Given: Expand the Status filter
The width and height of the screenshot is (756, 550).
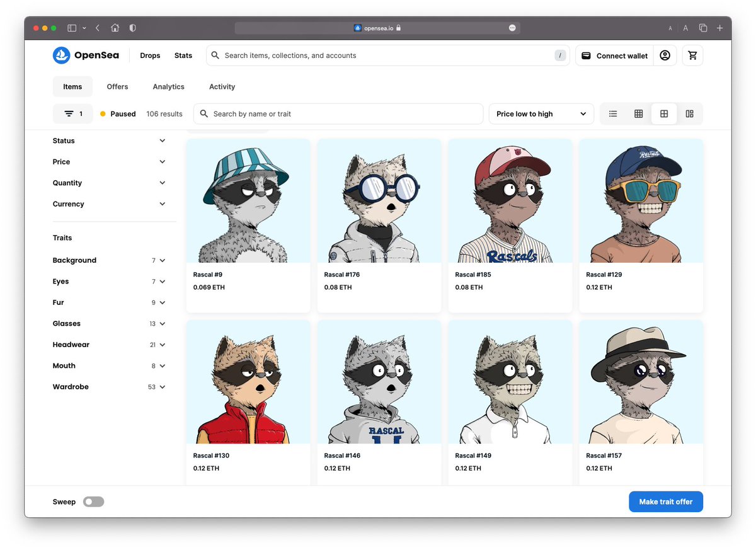Looking at the screenshot, I should click(x=110, y=141).
